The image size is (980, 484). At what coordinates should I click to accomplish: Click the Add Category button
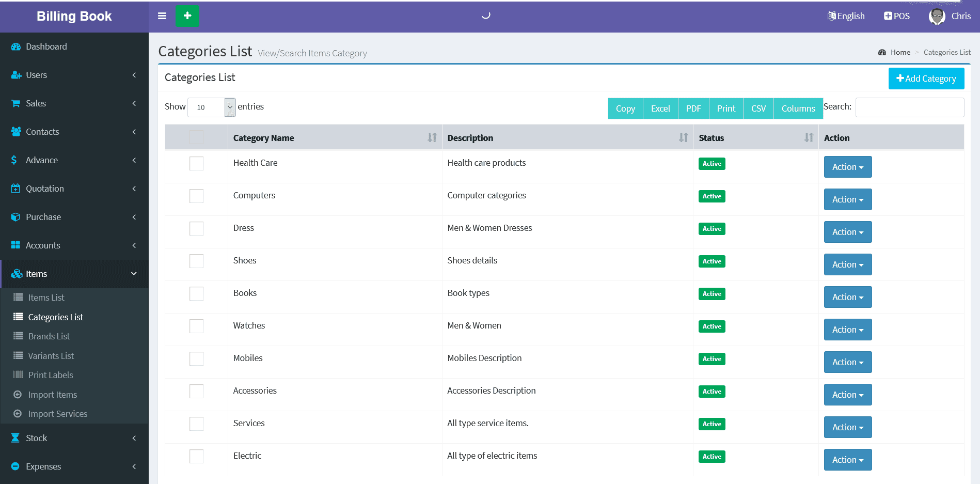coord(926,79)
